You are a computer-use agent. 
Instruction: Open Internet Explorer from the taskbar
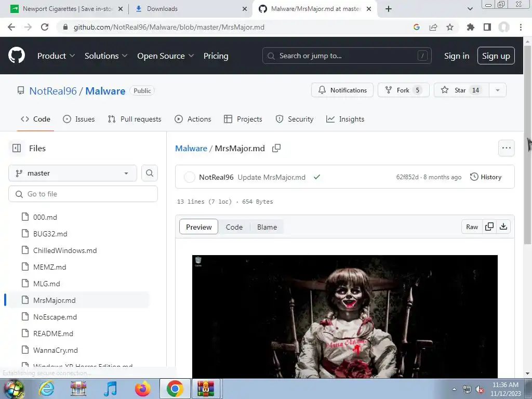point(46,389)
